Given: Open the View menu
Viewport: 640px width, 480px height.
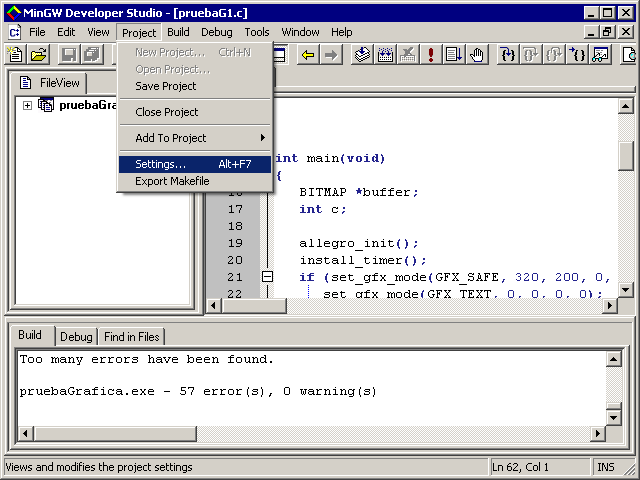Looking at the screenshot, I should point(98,32).
